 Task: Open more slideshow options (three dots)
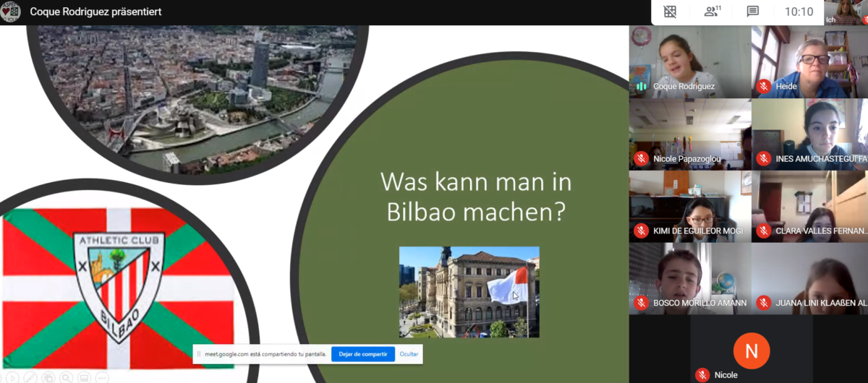click(102, 378)
